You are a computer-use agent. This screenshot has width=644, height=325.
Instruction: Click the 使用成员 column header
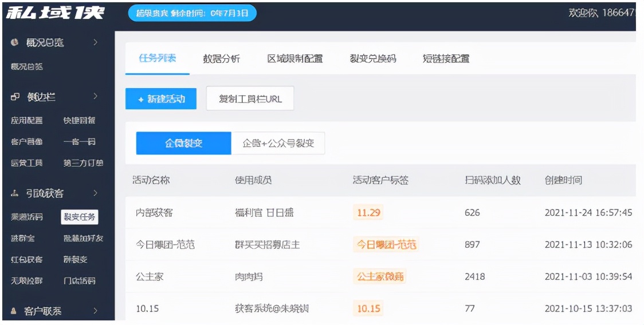(253, 180)
